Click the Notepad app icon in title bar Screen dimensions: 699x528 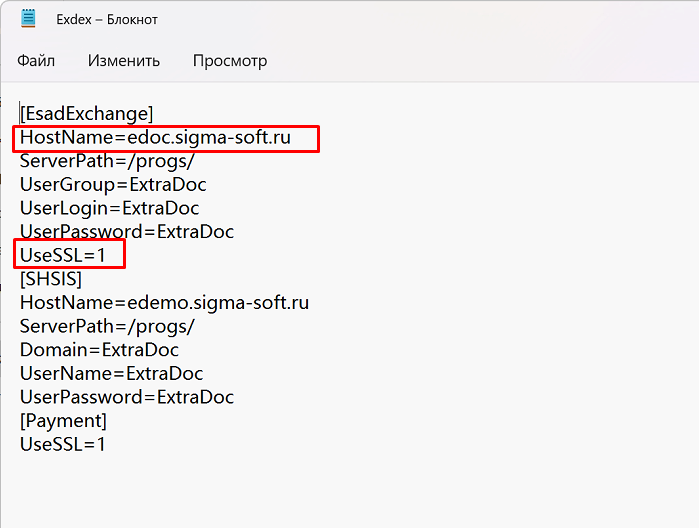[28, 19]
